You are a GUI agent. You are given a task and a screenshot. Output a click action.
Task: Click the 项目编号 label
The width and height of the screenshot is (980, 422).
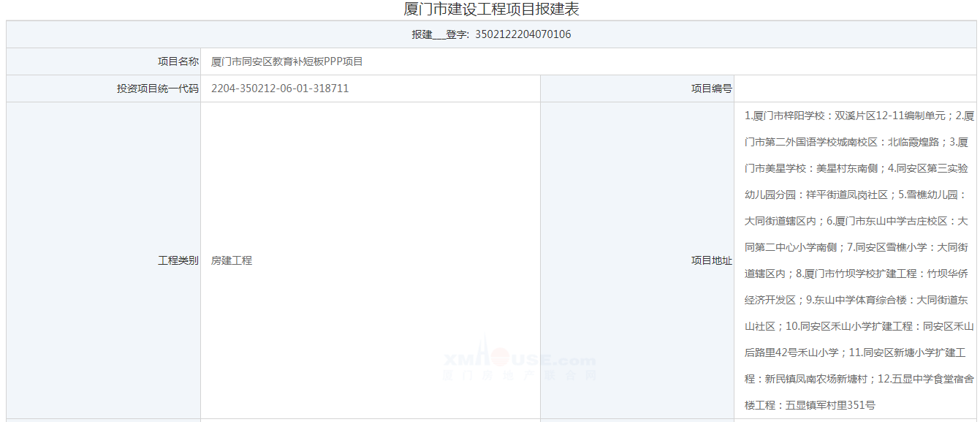pos(712,88)
